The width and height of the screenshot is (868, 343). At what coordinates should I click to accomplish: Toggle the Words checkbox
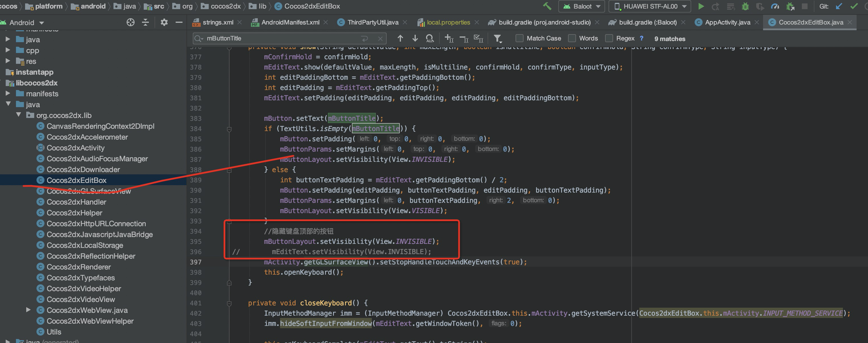point(572,38)
